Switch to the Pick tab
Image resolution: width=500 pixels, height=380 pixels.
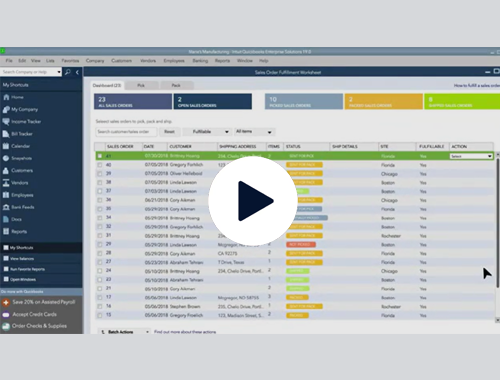(141, 85)
